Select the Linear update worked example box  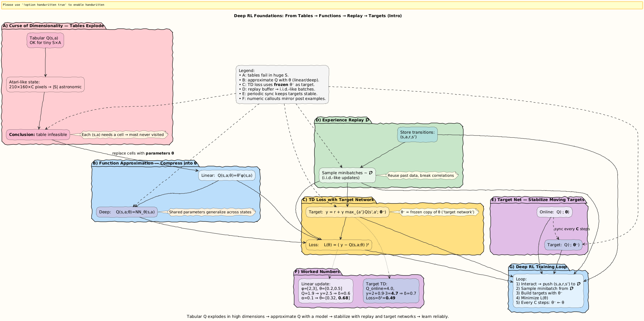[325, 291]
